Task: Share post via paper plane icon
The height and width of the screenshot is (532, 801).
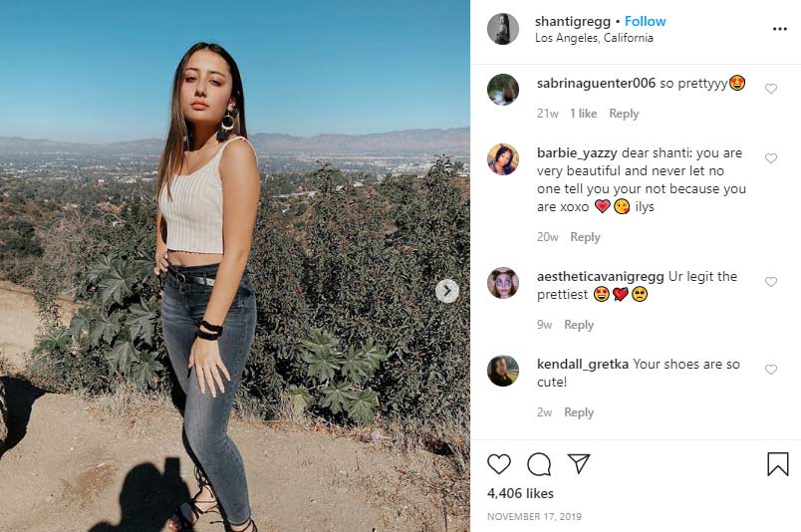Action: pos(579,464)
